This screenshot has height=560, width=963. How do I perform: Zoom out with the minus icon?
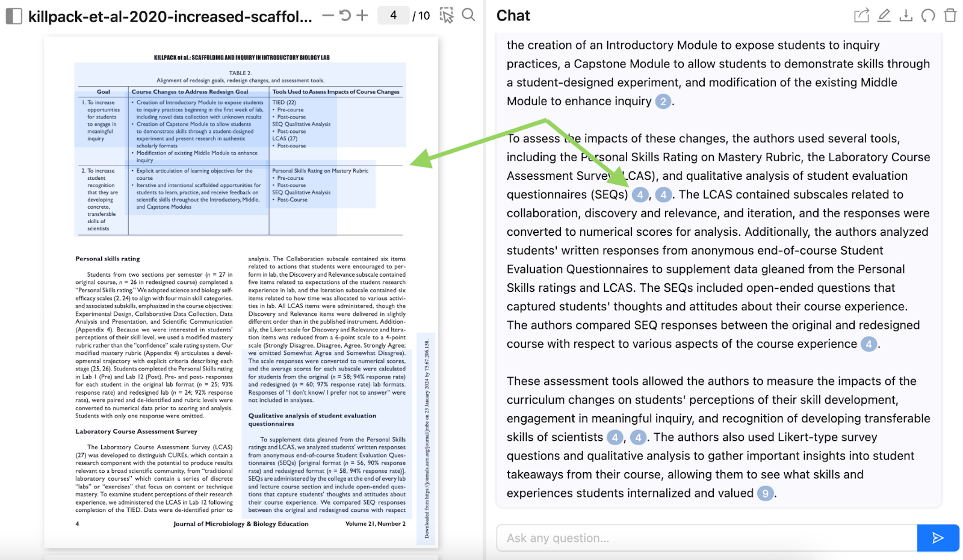[x=328, y=15]
